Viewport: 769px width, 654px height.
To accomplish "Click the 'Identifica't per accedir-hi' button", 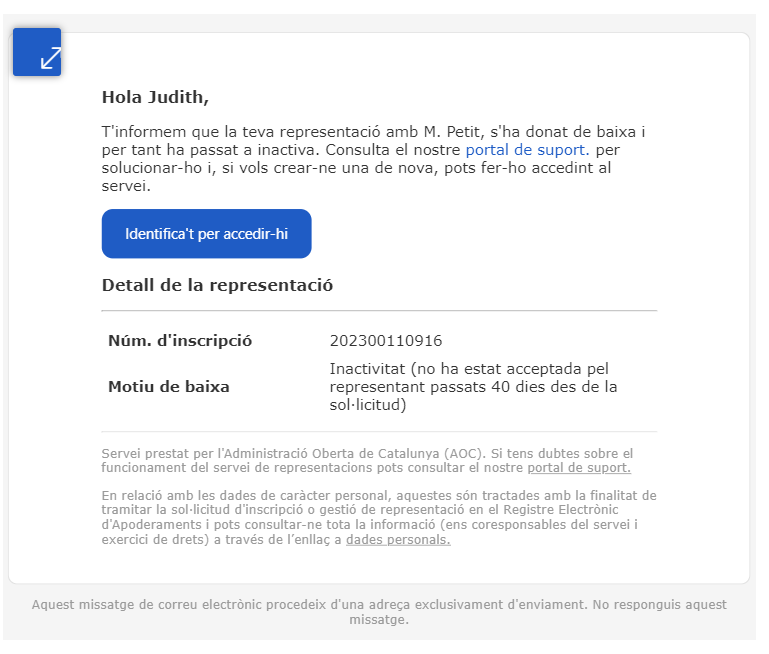I will (x=206, y=234).
